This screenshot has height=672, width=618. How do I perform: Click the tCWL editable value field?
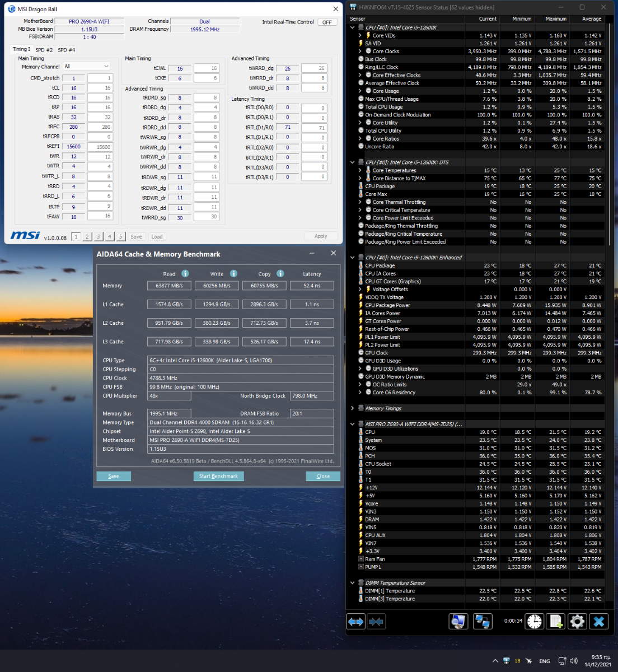point(206,68)
